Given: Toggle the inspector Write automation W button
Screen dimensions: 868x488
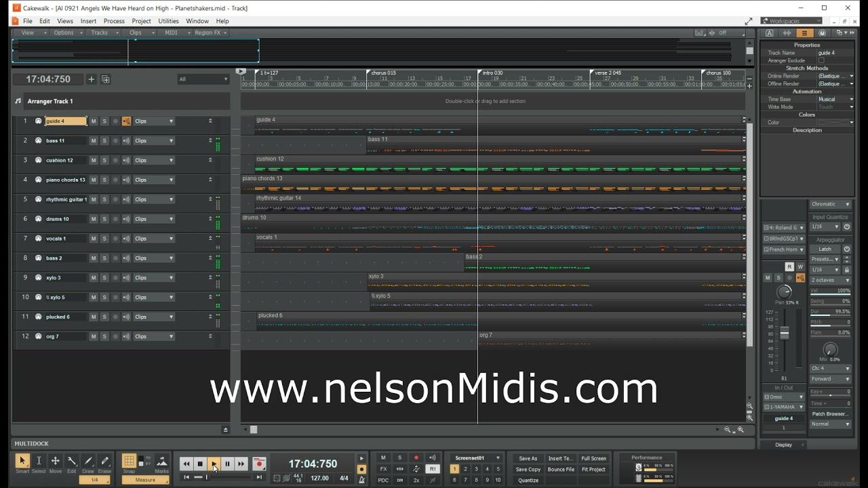Looking at the screenshot, I should pyautogui.click(x=800, y=267).
